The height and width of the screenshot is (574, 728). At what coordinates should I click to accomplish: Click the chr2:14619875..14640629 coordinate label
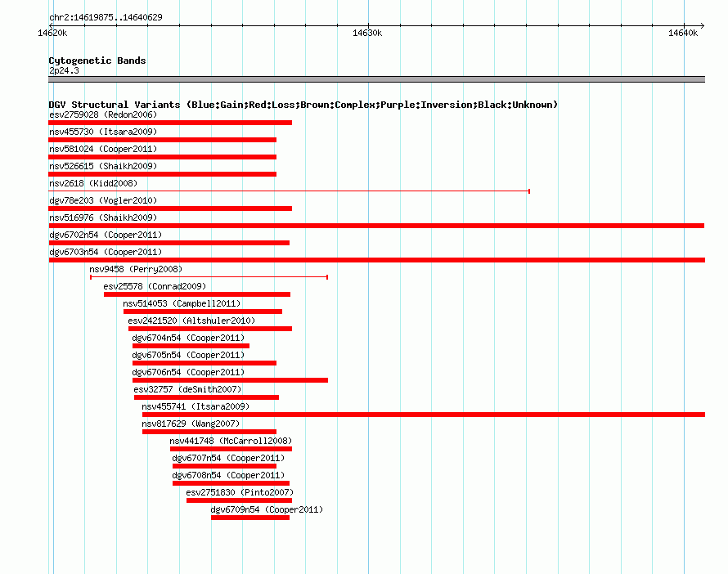[x=106, y=17]
